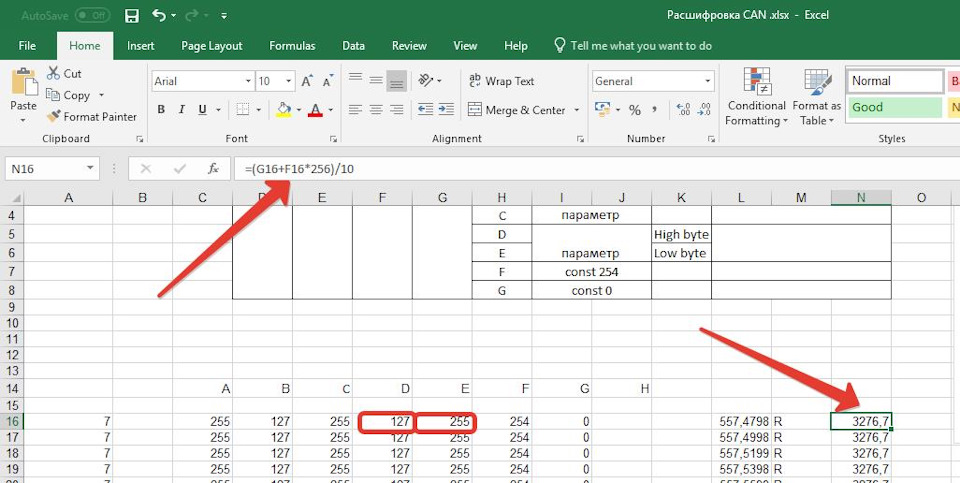Open the Arial font name dropdown
The height and width of the screenshot is (483, 960).
click(x=248, y=81)
